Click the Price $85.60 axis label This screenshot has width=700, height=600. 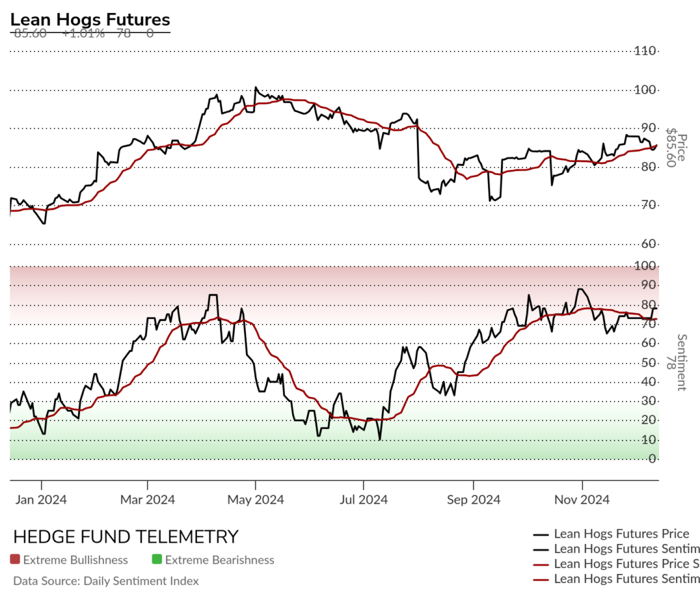tap(676, 148)
